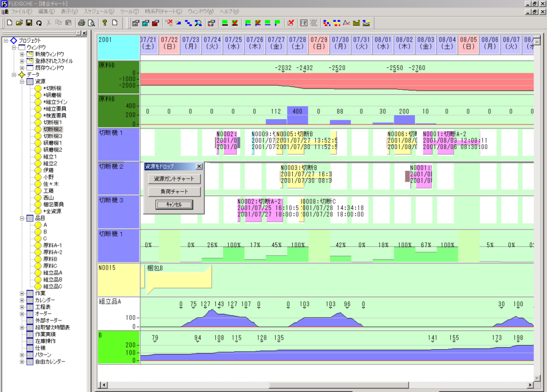This screenshot has width=547, height=392.
Task: Click the 負荷チャート button in dialog
Action: pos(174,192)
